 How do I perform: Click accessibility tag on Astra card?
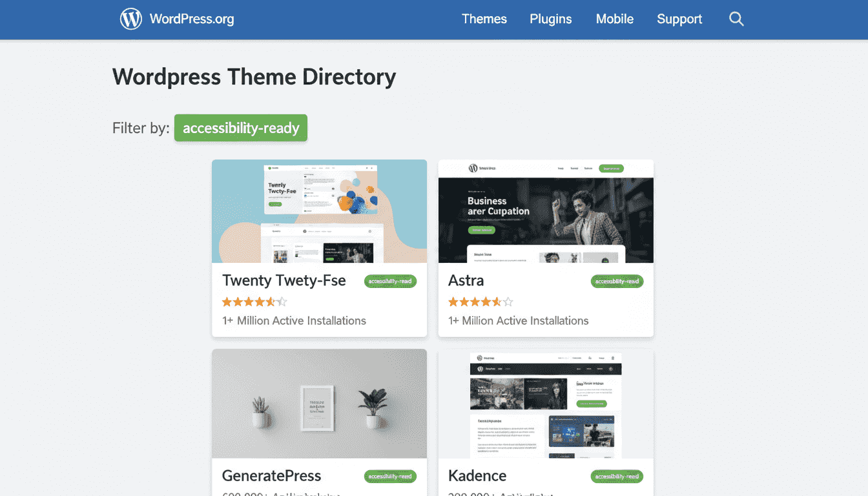tap(617, 281)
